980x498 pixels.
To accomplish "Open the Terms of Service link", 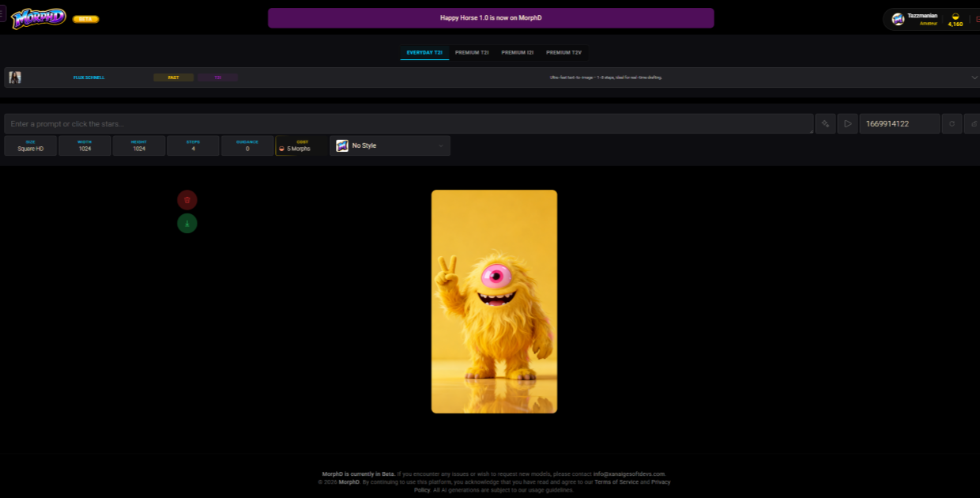I will pos(616,481).
